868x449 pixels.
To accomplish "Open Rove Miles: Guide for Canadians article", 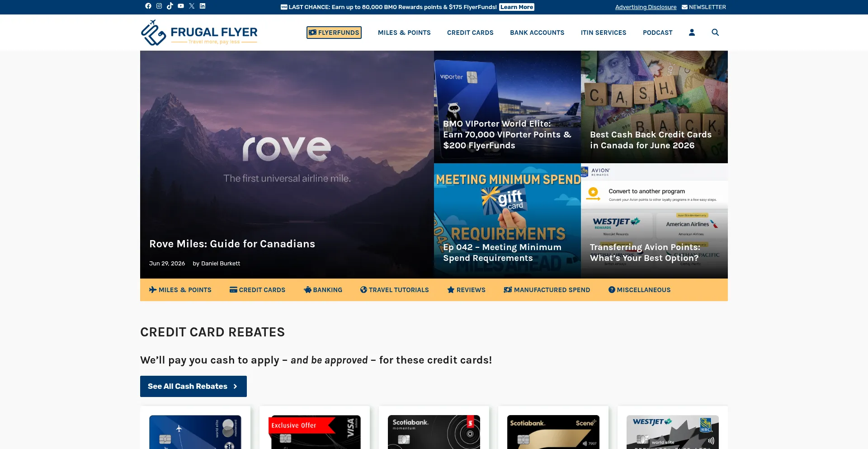I will pos(232,244).
